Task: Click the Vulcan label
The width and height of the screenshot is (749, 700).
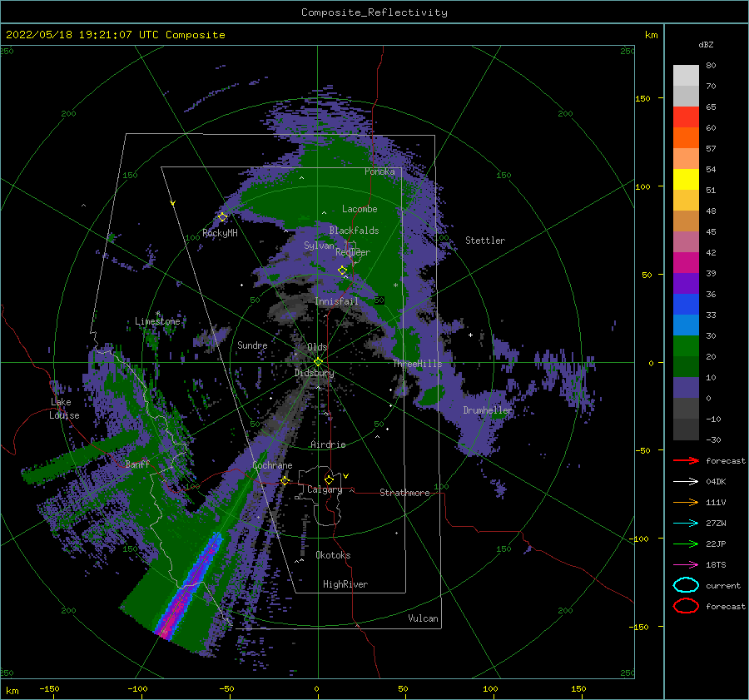Action: click(x=423, y=618)
